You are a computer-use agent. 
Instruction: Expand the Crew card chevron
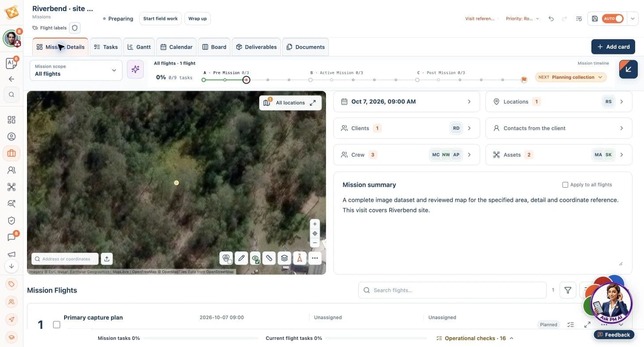[469, 155]
